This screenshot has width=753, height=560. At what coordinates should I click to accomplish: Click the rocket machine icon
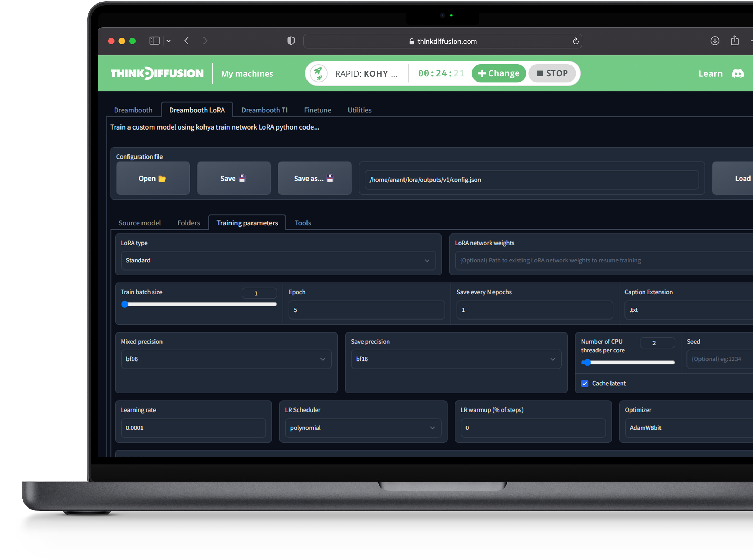[x=318, y=73]
